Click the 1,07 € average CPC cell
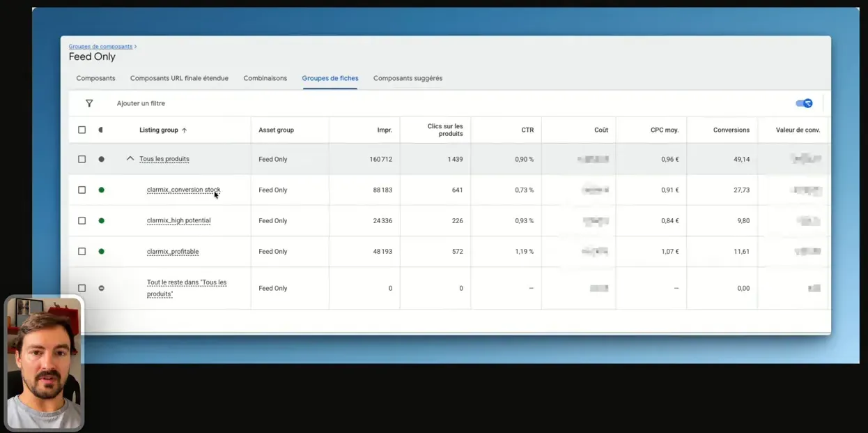Image resolution: width=868 pixels, height=433 pixels. (670, 251)
